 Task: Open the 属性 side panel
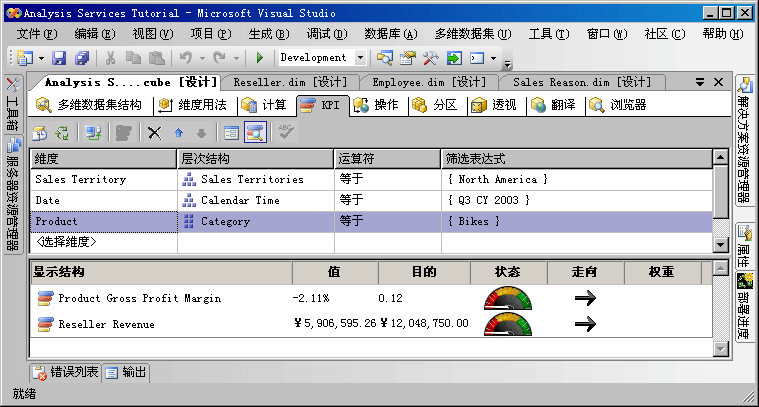pos(744,246)
